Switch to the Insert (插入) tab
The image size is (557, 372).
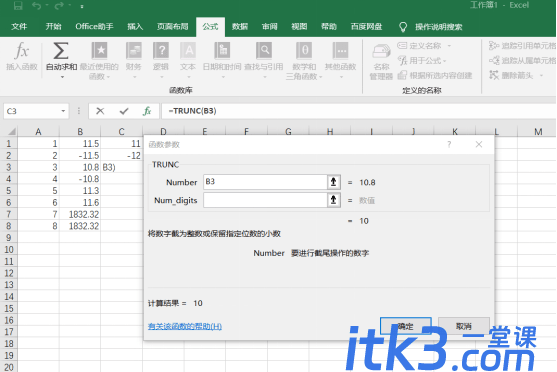pyautogui.click(x=135, y=27)
